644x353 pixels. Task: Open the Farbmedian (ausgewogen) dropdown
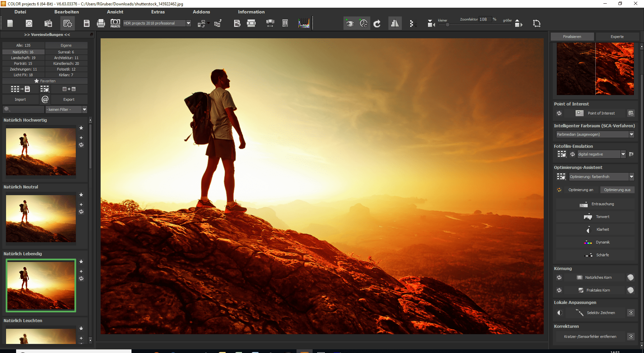[632, 134]
